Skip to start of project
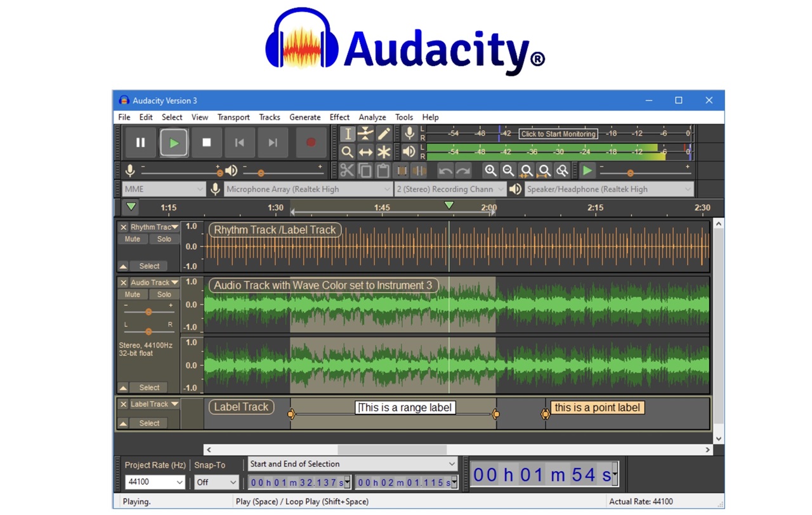This screenshot has height=515, width=812. [x=239, y=143]
